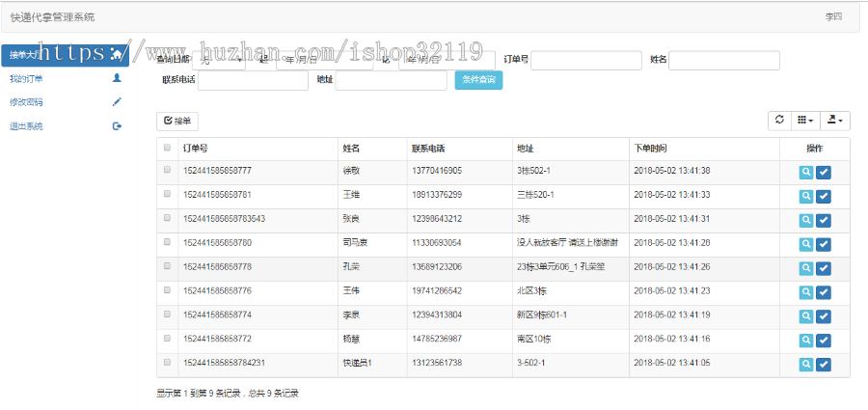View details of order for 孔荣
This screenshot has height=410, width=868.
click(x=806, y=268)
